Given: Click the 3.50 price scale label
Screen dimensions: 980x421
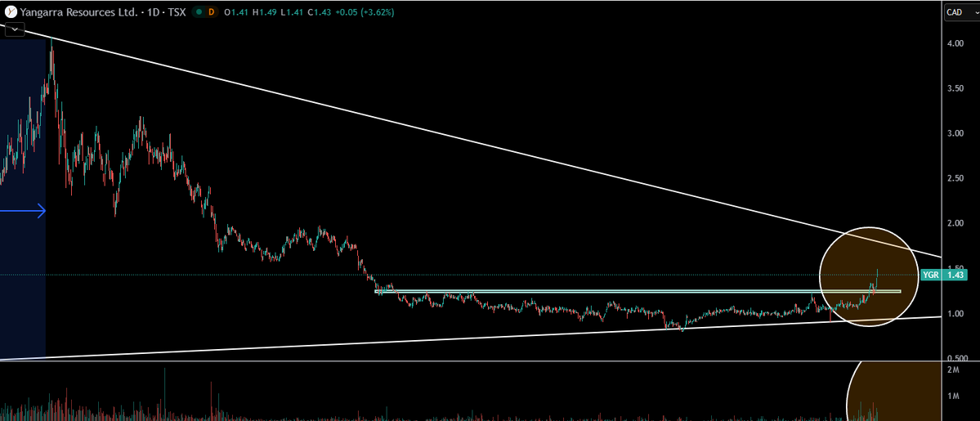Looking at the screenshot, I should 955,89.
